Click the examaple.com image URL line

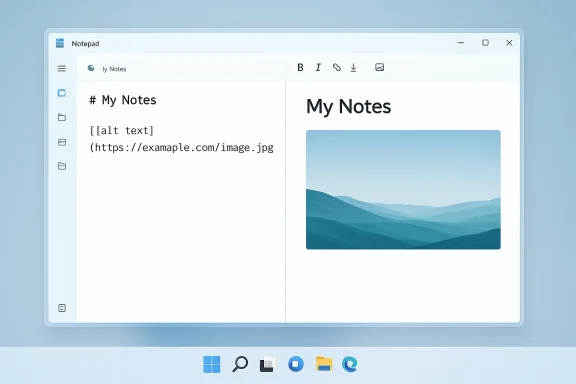point(181,147)
